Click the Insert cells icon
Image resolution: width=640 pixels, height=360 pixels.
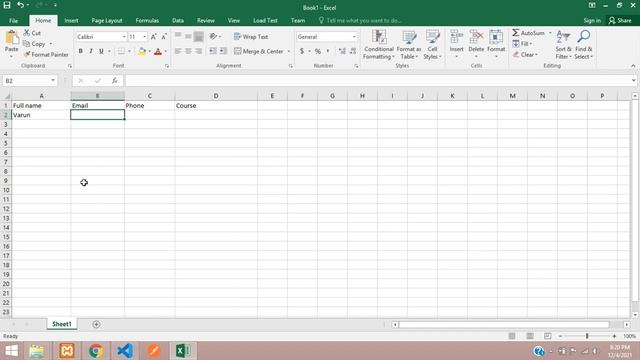(x=456, y=38)
